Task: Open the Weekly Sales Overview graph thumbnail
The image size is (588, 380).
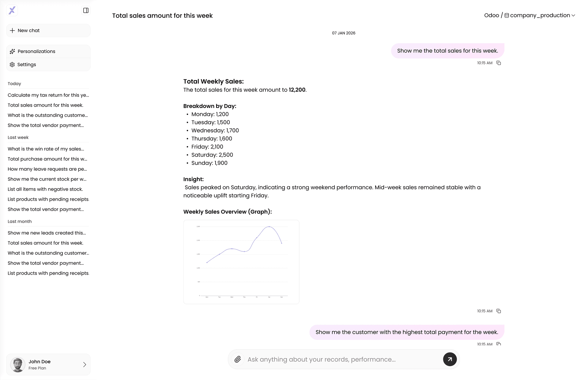Action: 241,262
